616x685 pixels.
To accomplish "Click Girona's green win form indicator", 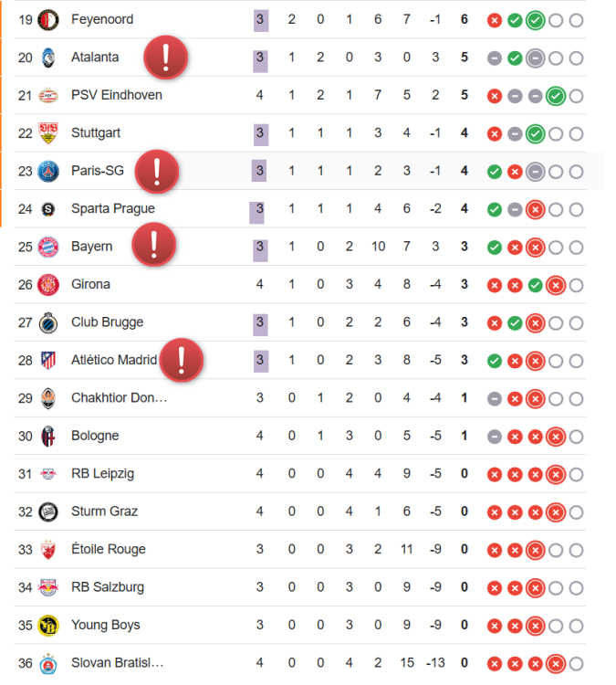I will tap(535, 285).
